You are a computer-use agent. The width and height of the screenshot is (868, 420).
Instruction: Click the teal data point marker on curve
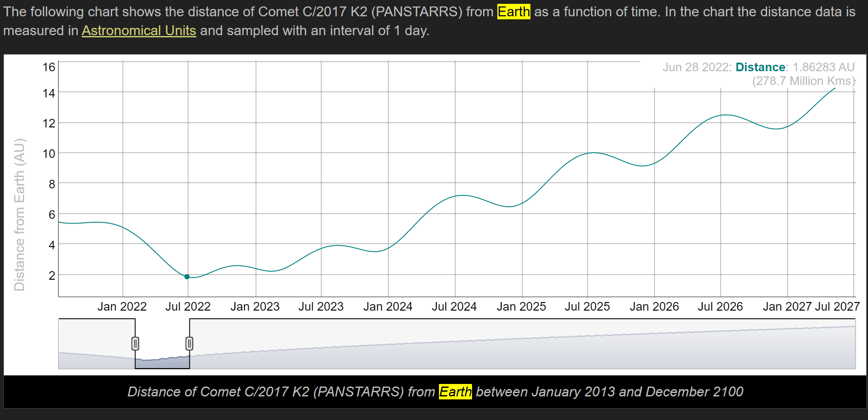click(187, 277)
